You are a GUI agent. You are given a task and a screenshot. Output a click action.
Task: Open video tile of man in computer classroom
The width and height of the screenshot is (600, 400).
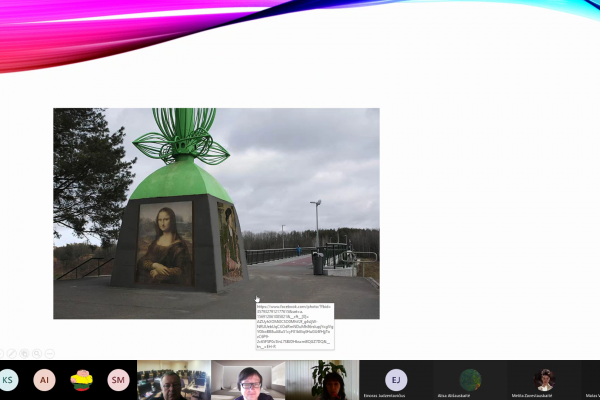pos(174,380)
